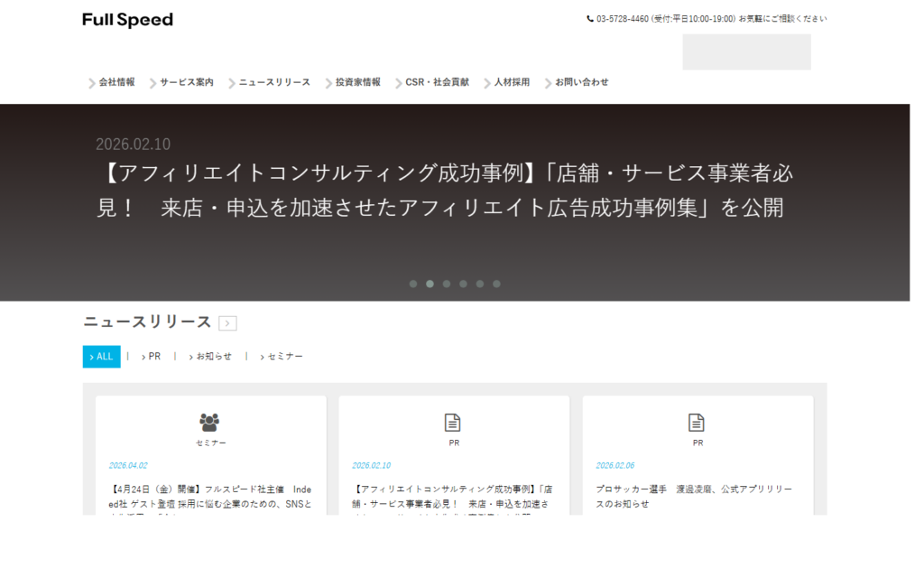Screen dimensions: 924x578
Task: Select the ALL news filter tab
Action: [x=101, y=357]
